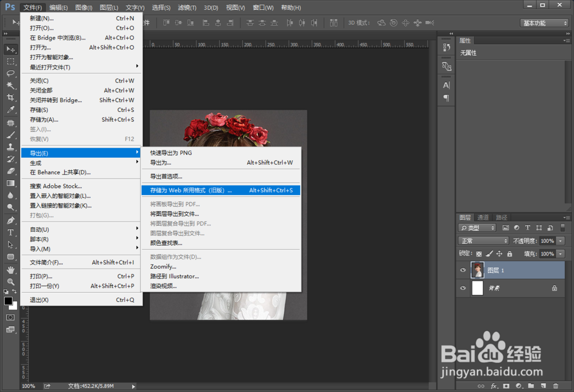This screenshot has height=392, width=574.
Task: Open the 滤镜 menu
Action: click(x=187, y=7)
